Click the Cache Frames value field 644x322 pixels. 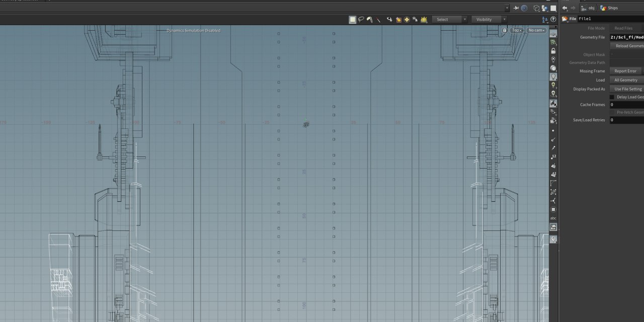coord(626,105)
